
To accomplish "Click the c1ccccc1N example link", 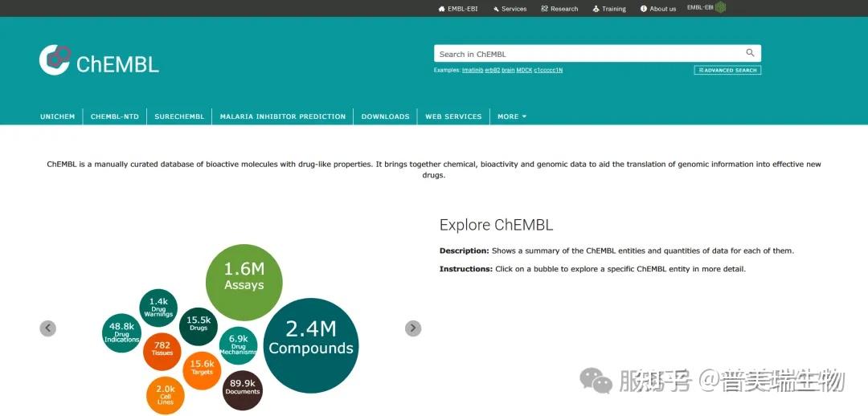I will coord(548,70).
